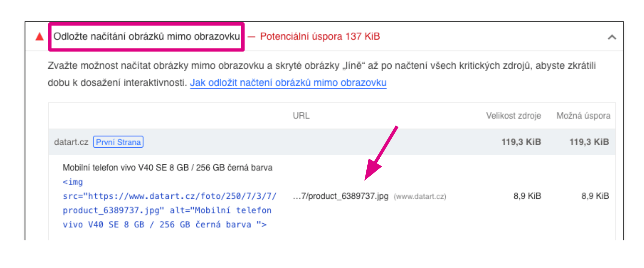Click the red warning triangle icon

(40, 37)
